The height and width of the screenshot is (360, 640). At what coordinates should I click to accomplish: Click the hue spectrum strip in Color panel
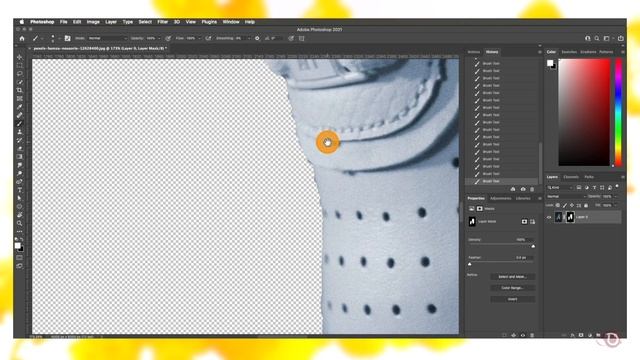tap(619, 112)
